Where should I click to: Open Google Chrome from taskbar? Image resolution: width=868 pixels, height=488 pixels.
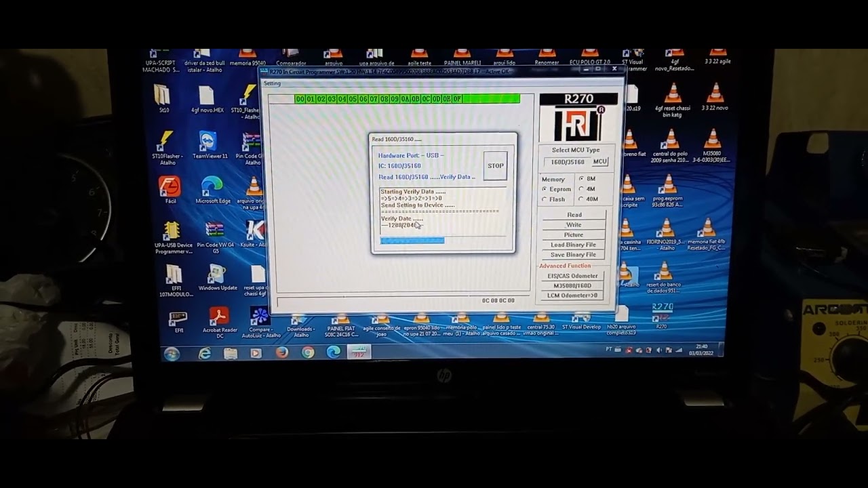308,352
